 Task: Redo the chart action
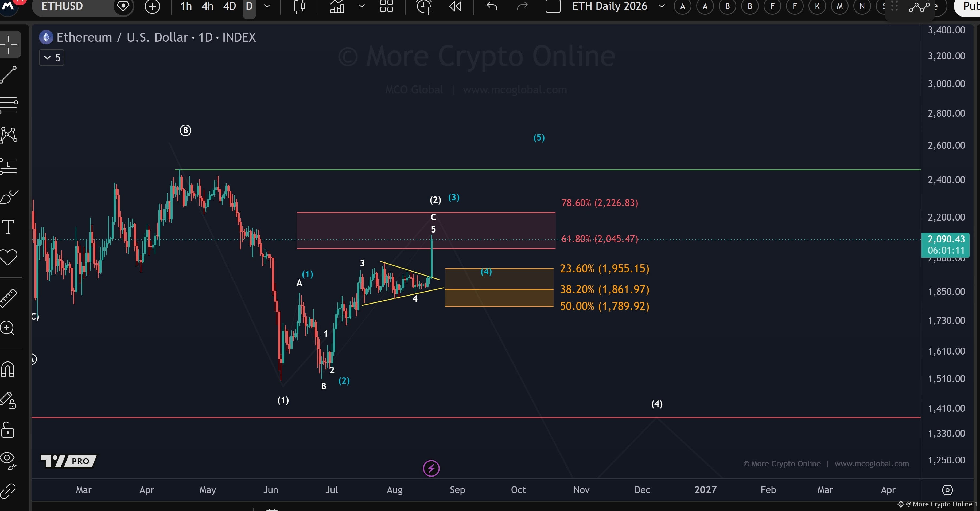pyautogui.click(x=522, y=6)
